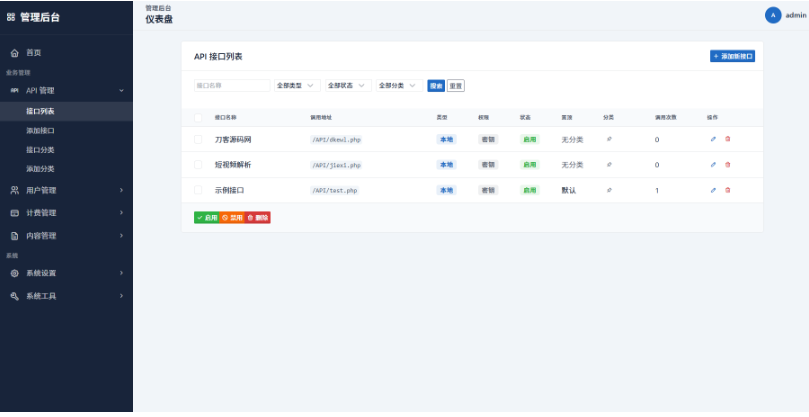Click the red trash icon for 示例接口
This screenshot has height=417, width=809.
point(727,190)
